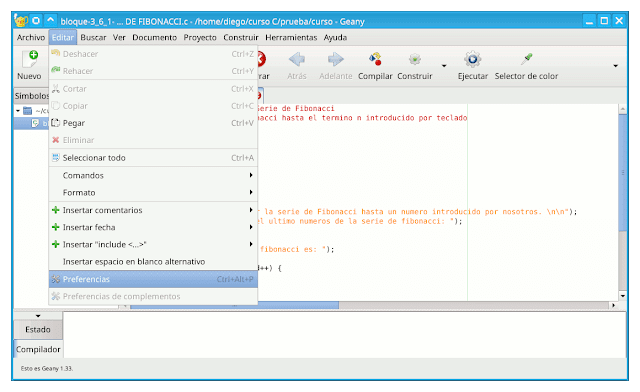Viewport: 640px width, 392px height.
Task: Click the vertical scrollbar of the editor
Action: pos(622,172)
